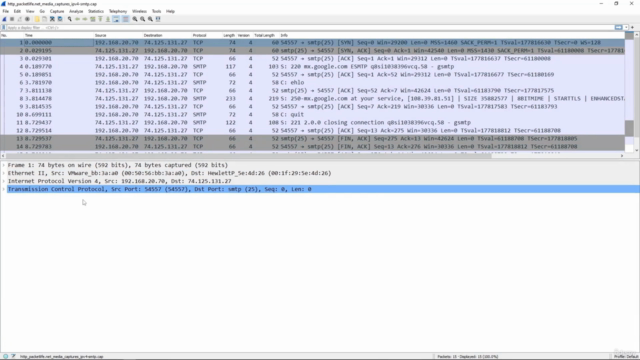Open the display filter bookmarks icon

coord(4,27)
